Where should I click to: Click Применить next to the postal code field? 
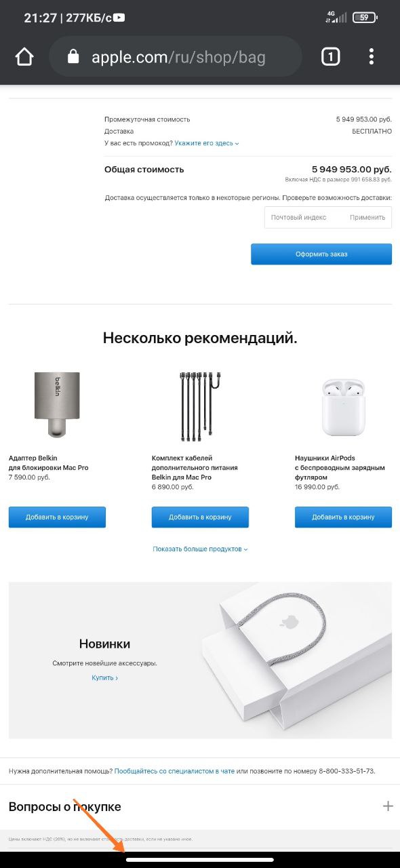coord(367,217)
